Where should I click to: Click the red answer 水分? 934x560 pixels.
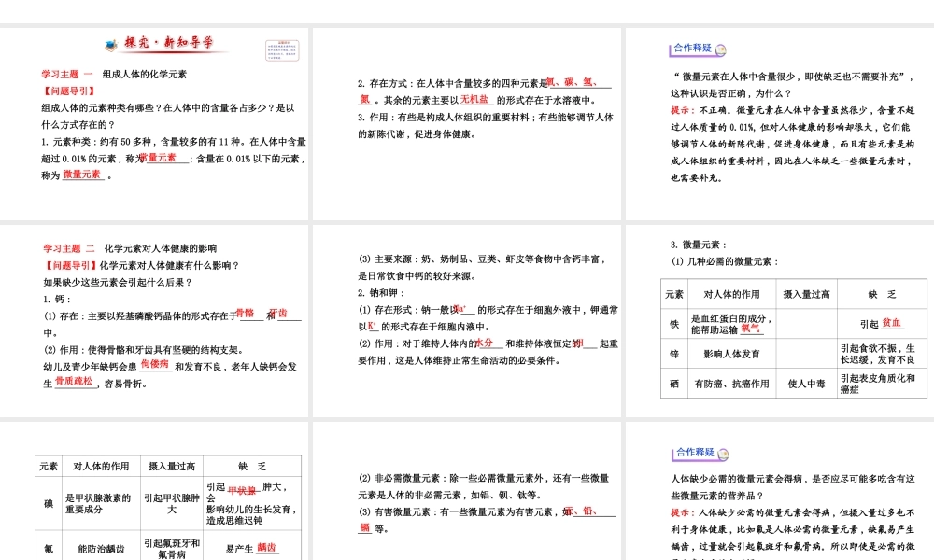(x=485, y=343)
